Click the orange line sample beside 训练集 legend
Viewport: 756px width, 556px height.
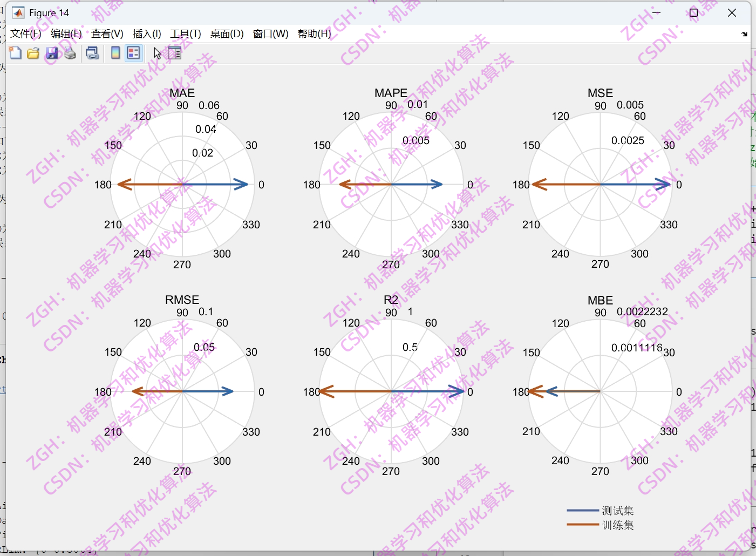coord(583,524)
